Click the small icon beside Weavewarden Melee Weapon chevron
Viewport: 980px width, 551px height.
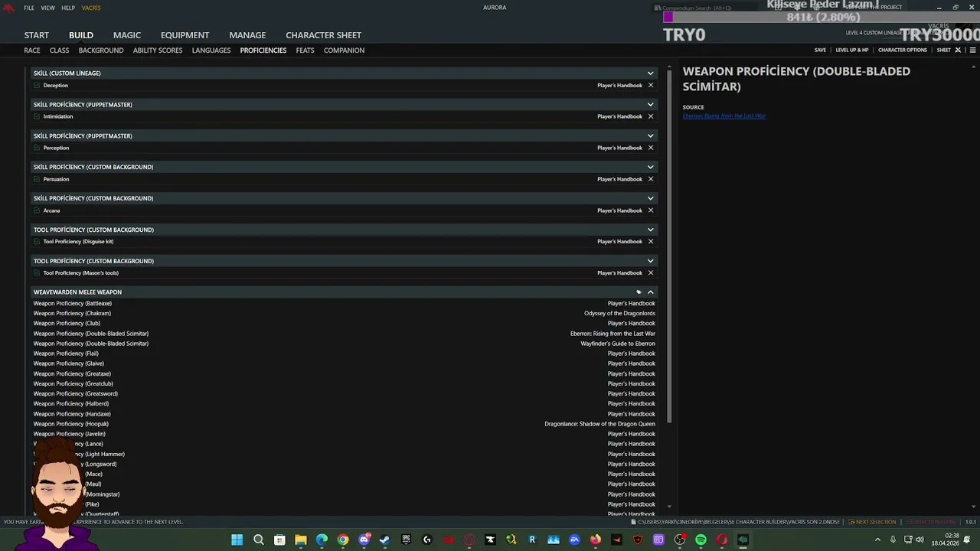pyautogui.click(x=639, y=292)
